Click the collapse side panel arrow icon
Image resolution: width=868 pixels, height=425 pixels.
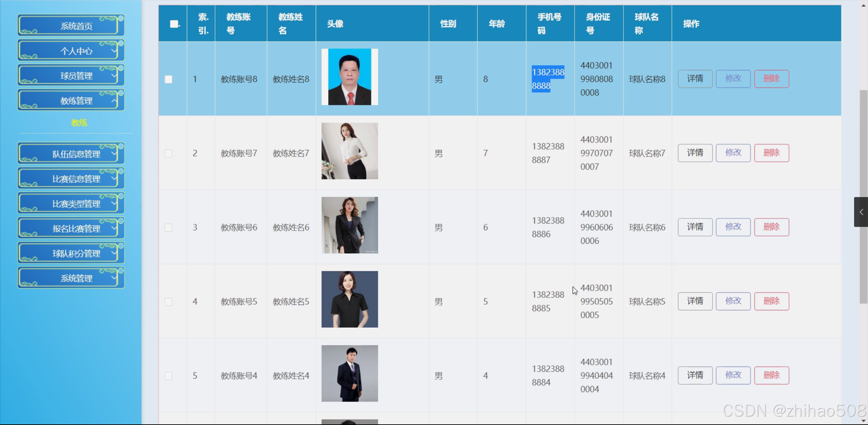[x=861, y=212]
